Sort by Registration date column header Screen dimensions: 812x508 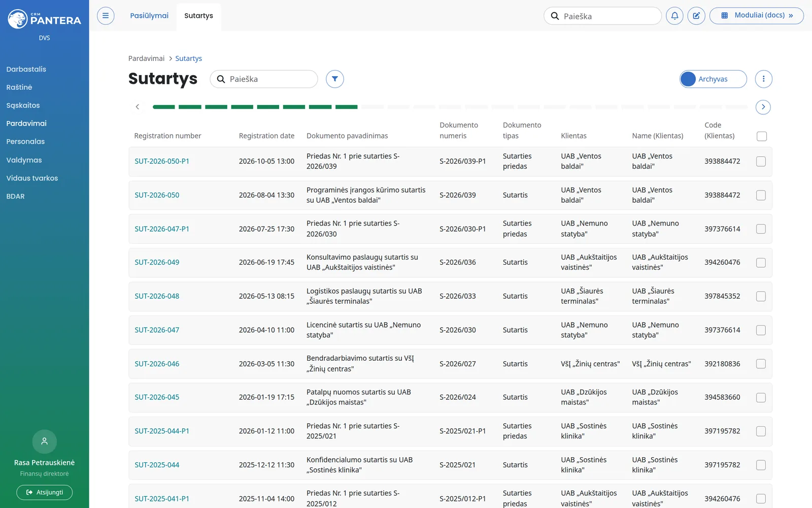point(266,136)
